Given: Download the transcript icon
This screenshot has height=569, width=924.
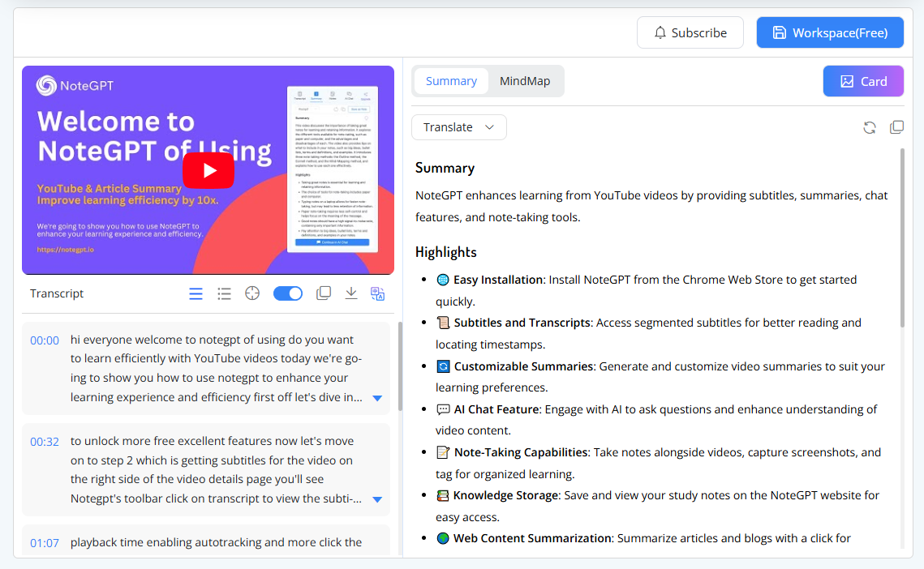Looking at the screenshot, I should coord(351,293).
